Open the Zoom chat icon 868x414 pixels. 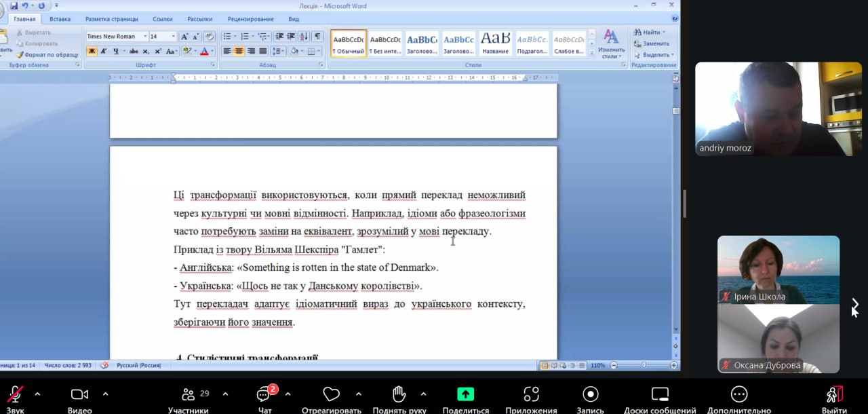[x=264, y=394]
